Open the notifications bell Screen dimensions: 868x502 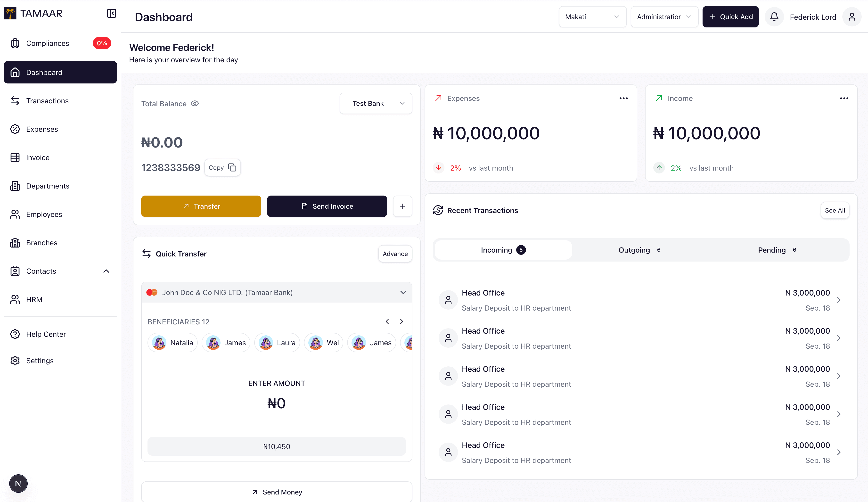[x=774, y=16]
